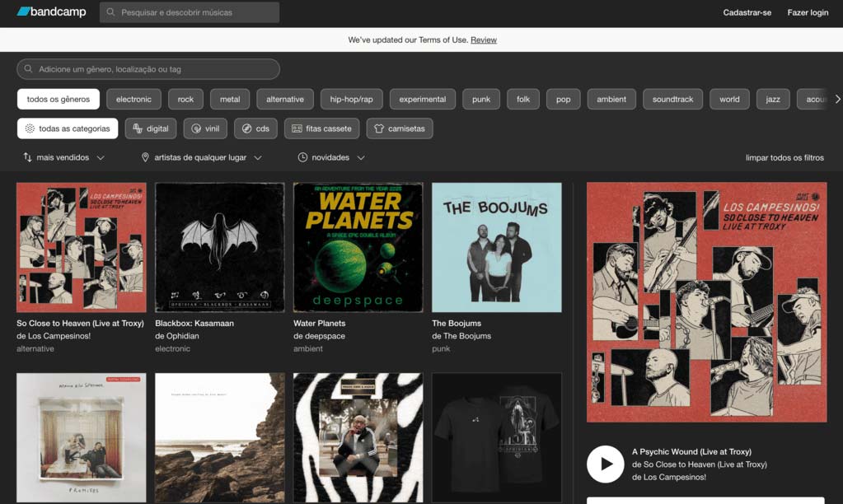This screenshot has height=504, width=843.
Task: Select the todos os gêneros filter
Action: [x=59, y=99]
